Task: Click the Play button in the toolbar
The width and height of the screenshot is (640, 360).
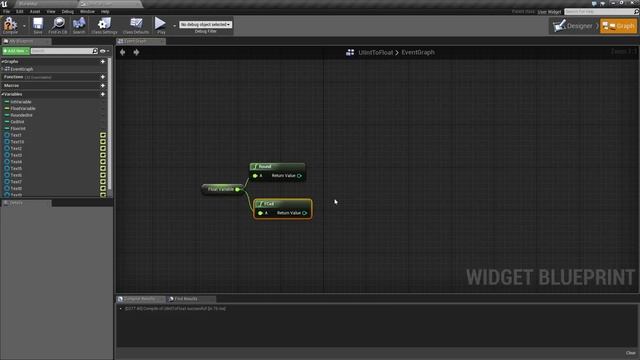Action: 160,25
